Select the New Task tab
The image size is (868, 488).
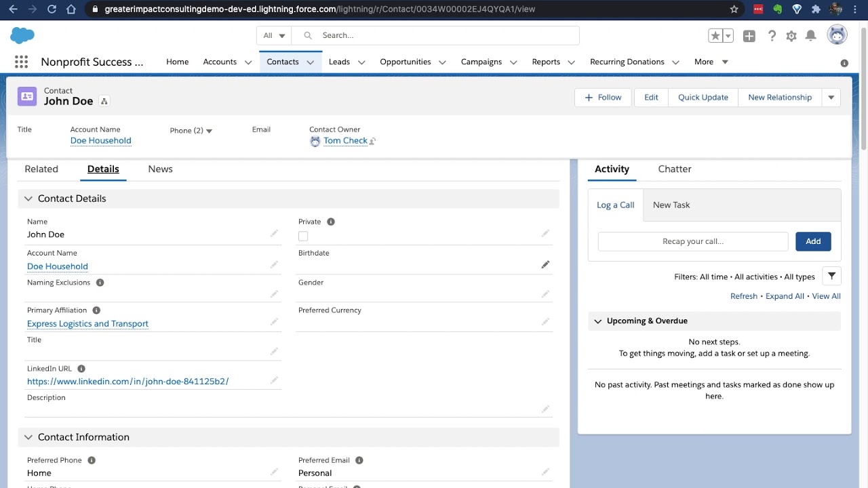click(671, 205)
